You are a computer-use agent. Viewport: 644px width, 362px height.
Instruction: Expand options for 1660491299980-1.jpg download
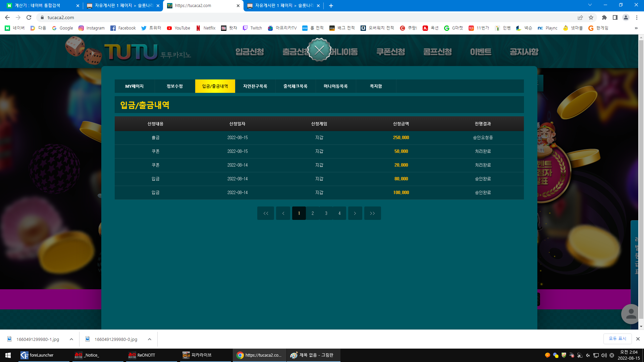[x=71, y=339]
